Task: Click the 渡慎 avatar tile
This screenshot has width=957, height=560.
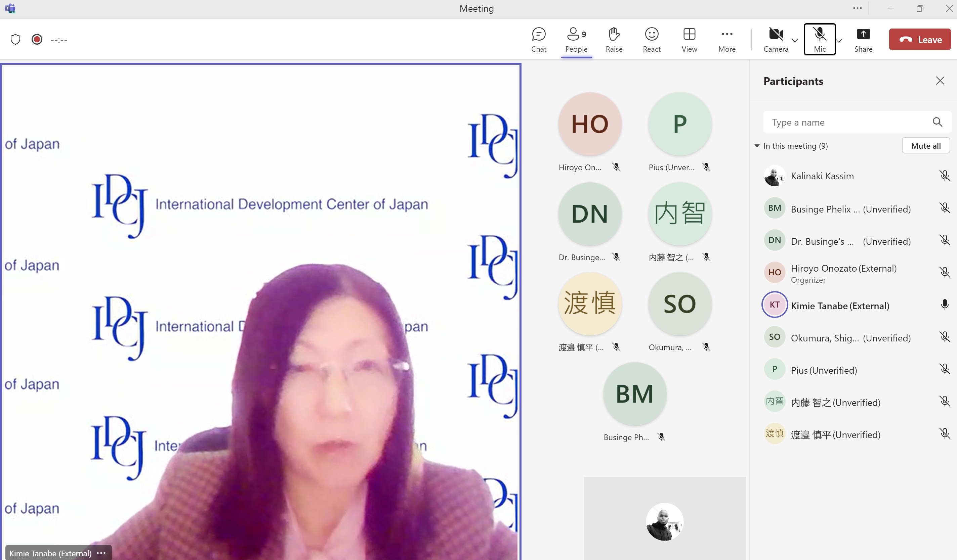Action: (589, 304)
